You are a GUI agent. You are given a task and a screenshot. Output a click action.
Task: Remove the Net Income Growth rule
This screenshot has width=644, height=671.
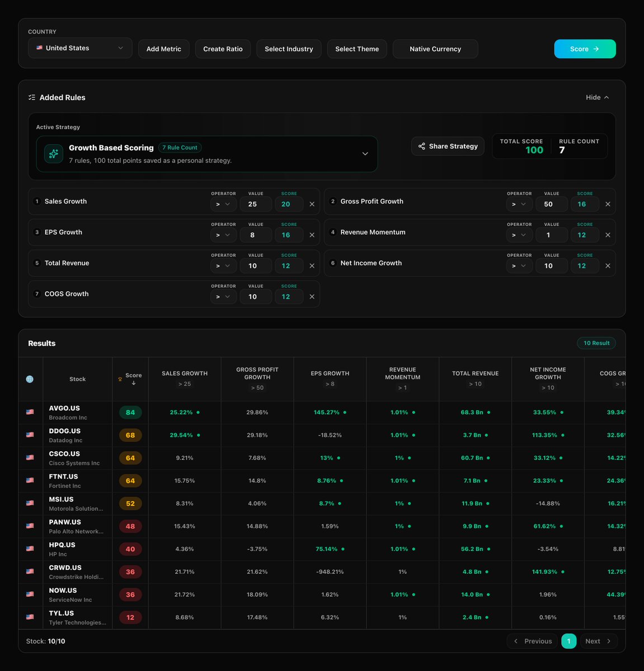coord(608,266)
